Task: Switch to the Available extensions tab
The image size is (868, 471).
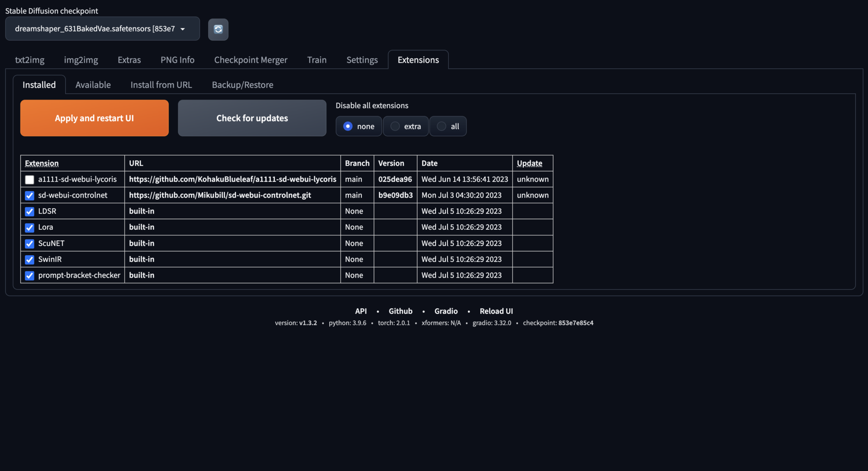Action: pyautogui.click(x=93, y=85)
